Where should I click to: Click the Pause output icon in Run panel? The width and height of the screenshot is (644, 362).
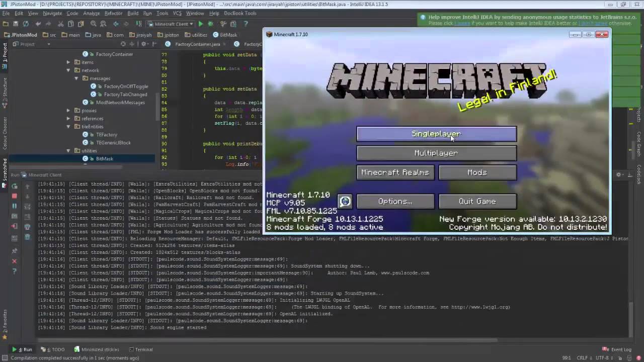[x=15, y=206]
